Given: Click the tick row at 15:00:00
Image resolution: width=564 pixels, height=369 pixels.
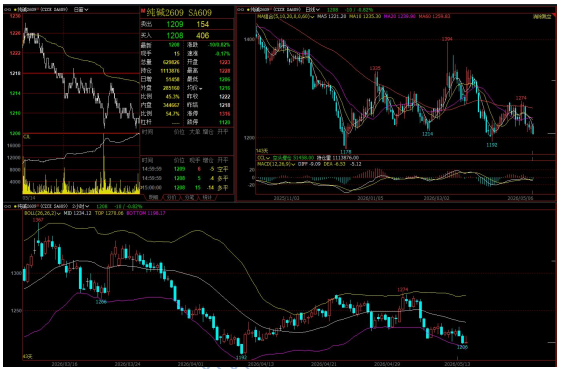Looking at the screenshot, I should click(x=185, y=188).
